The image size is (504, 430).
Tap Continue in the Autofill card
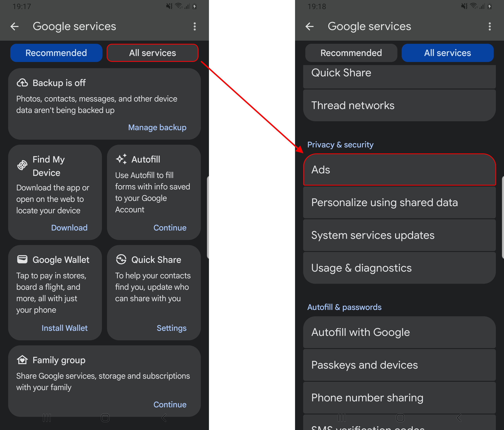(x=170, y=228)
